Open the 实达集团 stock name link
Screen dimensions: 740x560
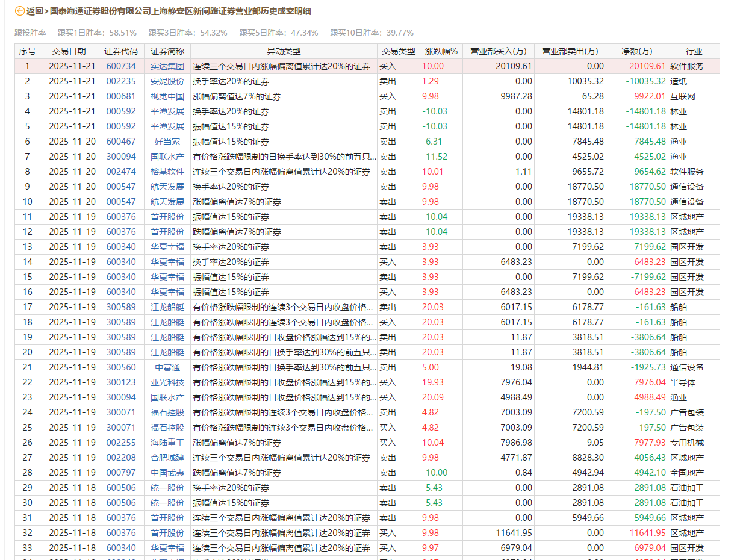(167, 66)
